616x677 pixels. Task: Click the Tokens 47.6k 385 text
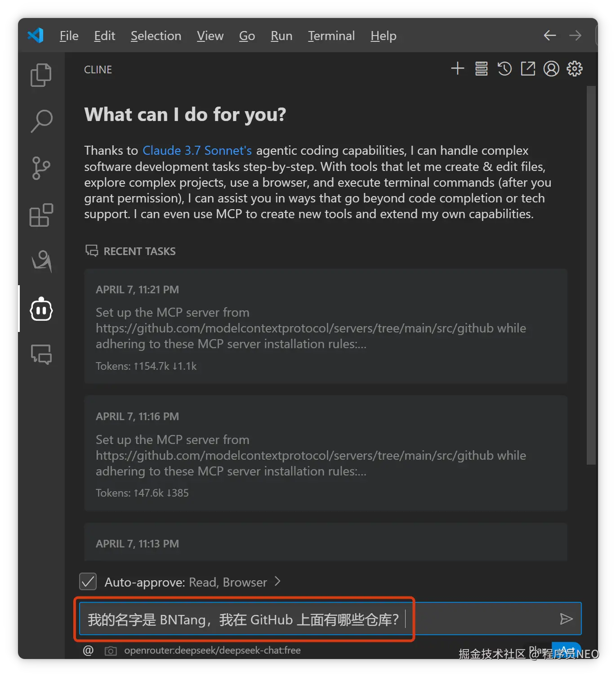(x=142, y=493)
